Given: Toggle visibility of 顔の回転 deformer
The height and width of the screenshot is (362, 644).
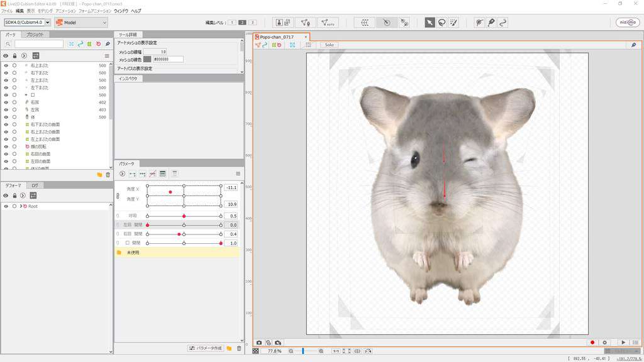Looking at the screenshot, I should [6, 146].
